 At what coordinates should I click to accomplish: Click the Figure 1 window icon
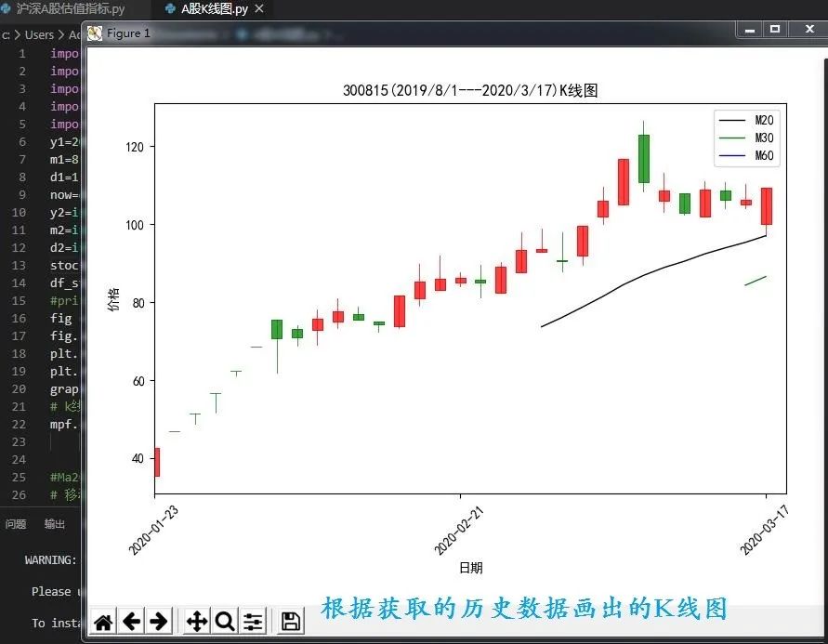(x=95, y=33)
